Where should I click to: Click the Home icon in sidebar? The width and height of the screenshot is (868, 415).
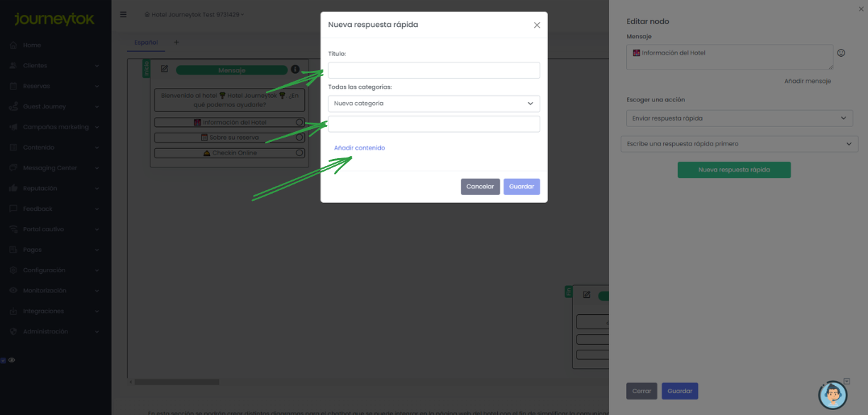click(x=13, y=45)
